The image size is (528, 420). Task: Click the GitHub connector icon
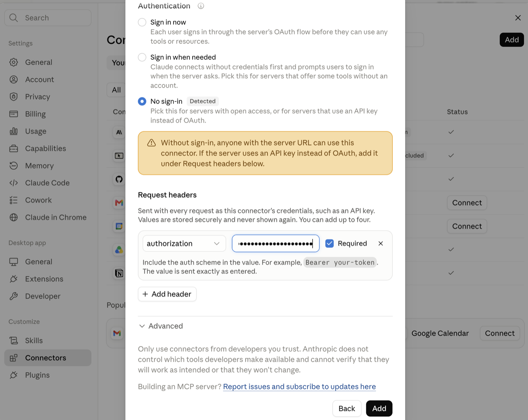(119, 179)
